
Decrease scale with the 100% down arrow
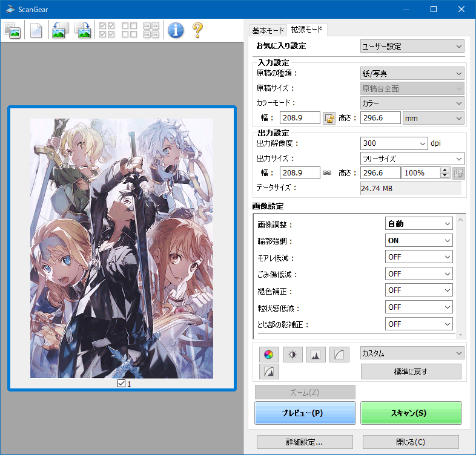click(x=445, y=175)
